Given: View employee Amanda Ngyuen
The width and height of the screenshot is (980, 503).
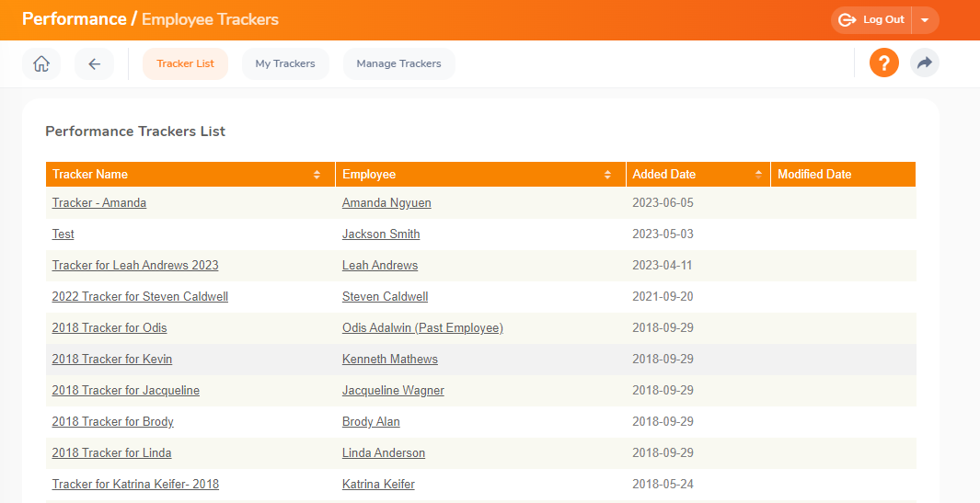Looking at the screenshot, I should [x=386, y=202].
